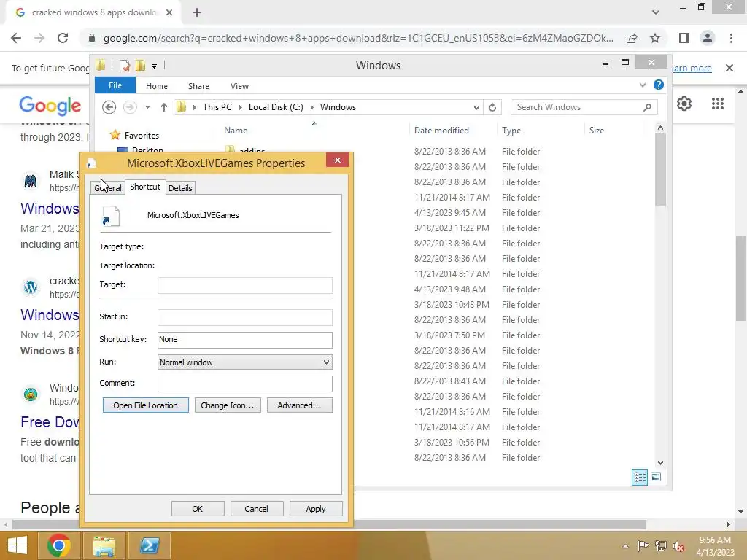Click the Google logo
This screenshot has height=560, width=747.
coord(50,105)
